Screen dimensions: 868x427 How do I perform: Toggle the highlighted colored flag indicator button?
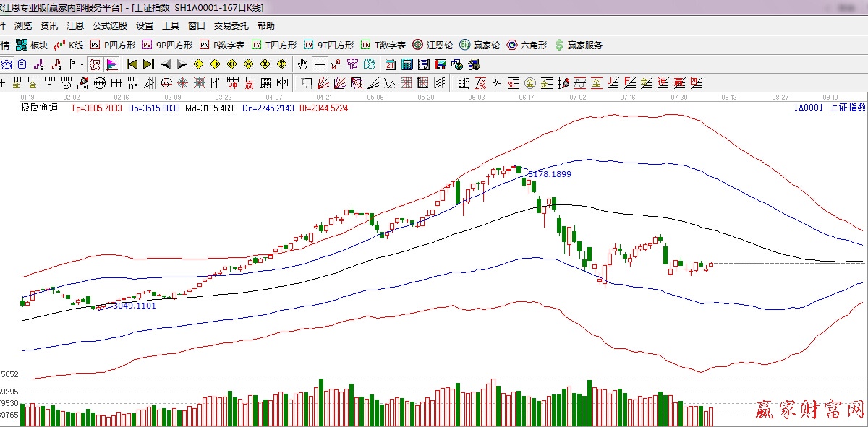111,64
